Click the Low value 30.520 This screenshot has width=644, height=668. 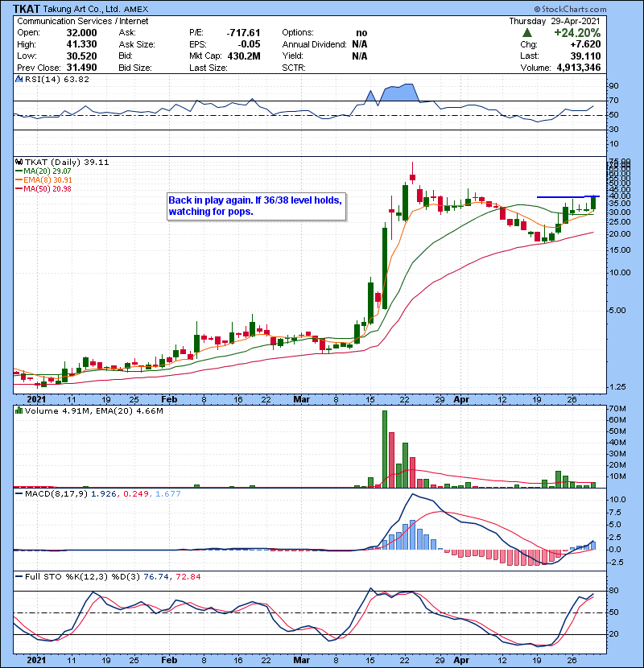point(81,56)
